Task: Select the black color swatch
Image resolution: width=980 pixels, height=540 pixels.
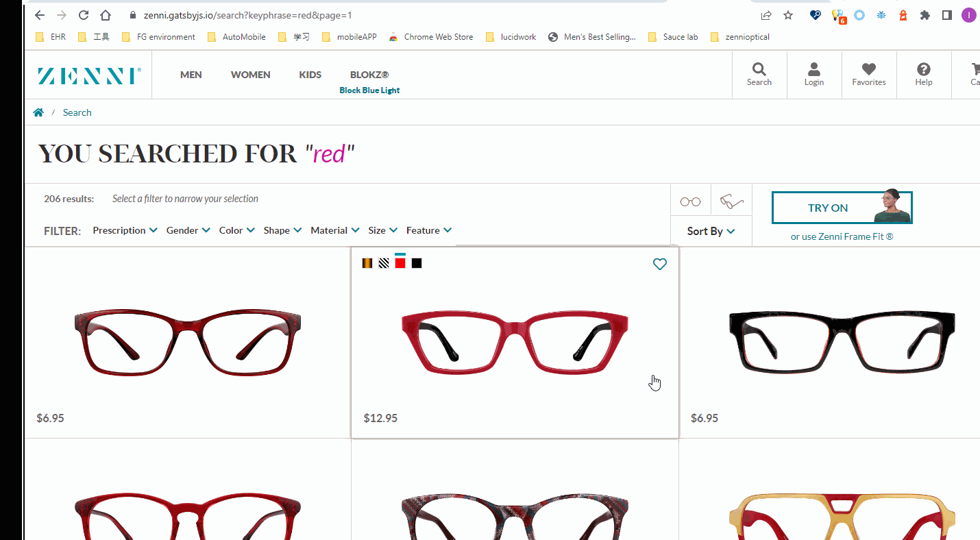Action: 417,263
